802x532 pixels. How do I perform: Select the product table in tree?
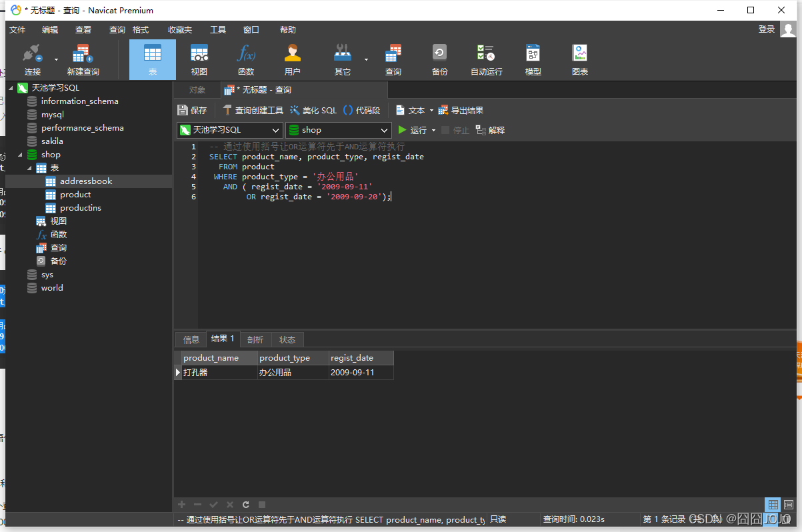point(75,195)
